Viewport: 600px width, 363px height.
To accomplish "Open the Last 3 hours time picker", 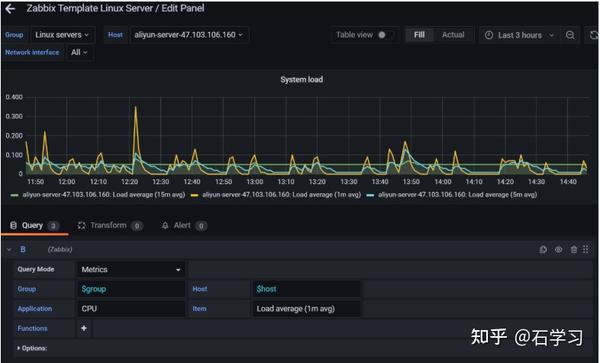I will [519, 35].
